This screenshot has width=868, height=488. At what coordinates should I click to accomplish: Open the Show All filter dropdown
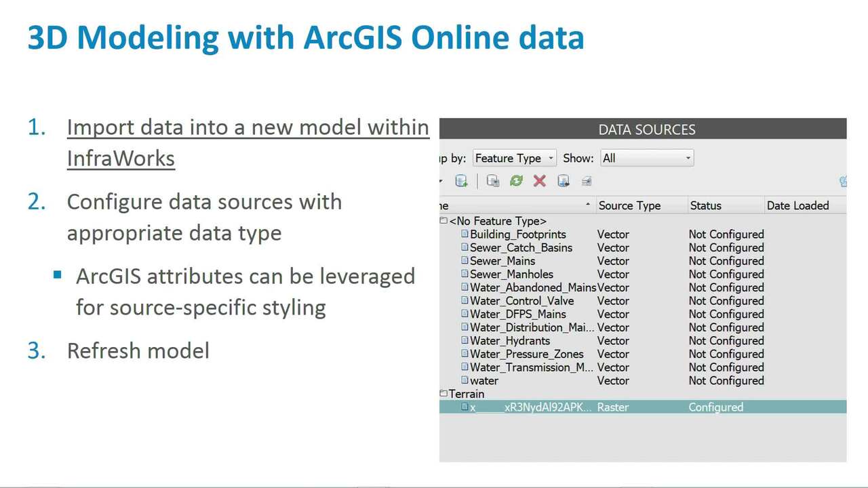tap(647, 158)
